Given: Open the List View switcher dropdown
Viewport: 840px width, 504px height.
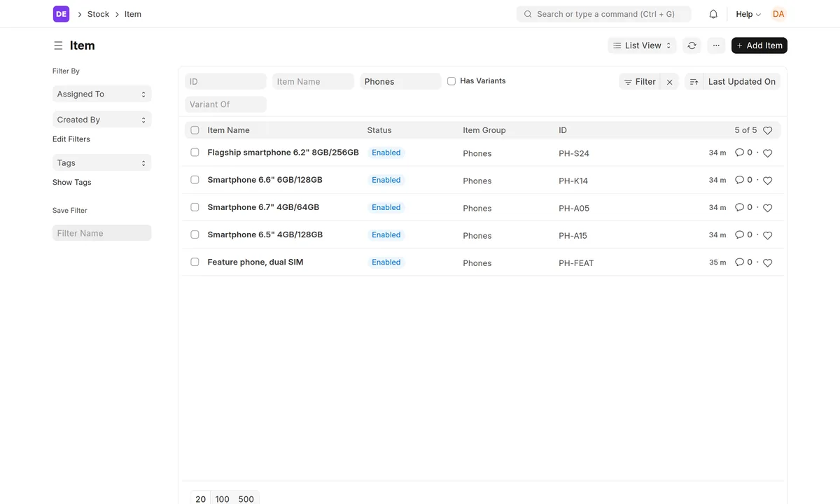Looking at the screenshot, I should tap(642, 45).
